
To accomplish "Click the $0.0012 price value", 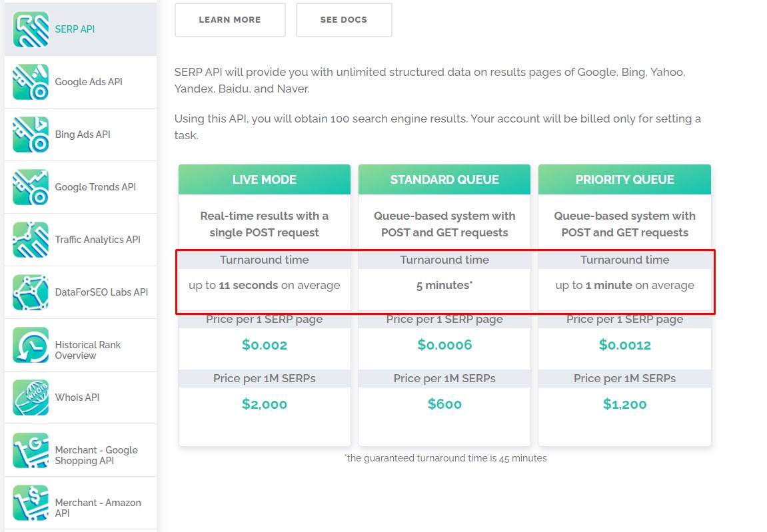I will 624,345.
